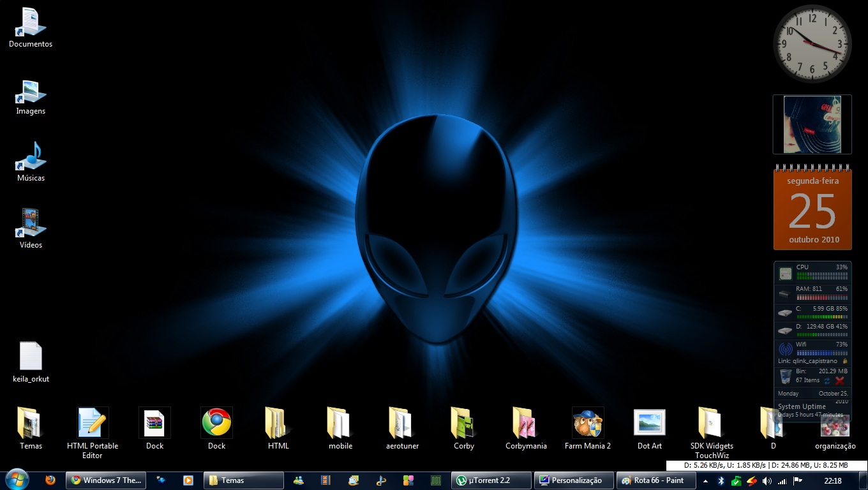Switch to the Rota 66 - Paint window
This screenshot has width=868, height=490.
click(x=655, y=480)
